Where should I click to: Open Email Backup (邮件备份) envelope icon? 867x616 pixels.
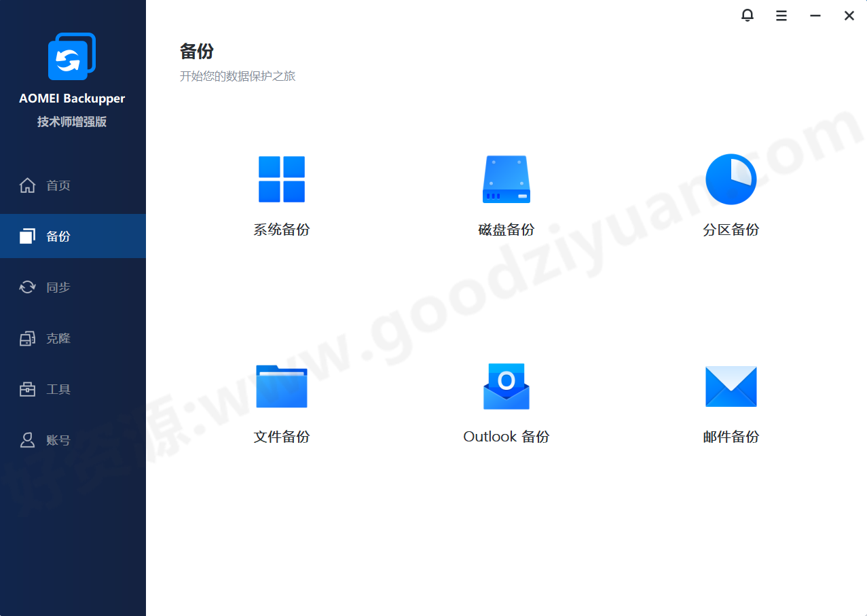pyautogui.click(x=731, y=386)
